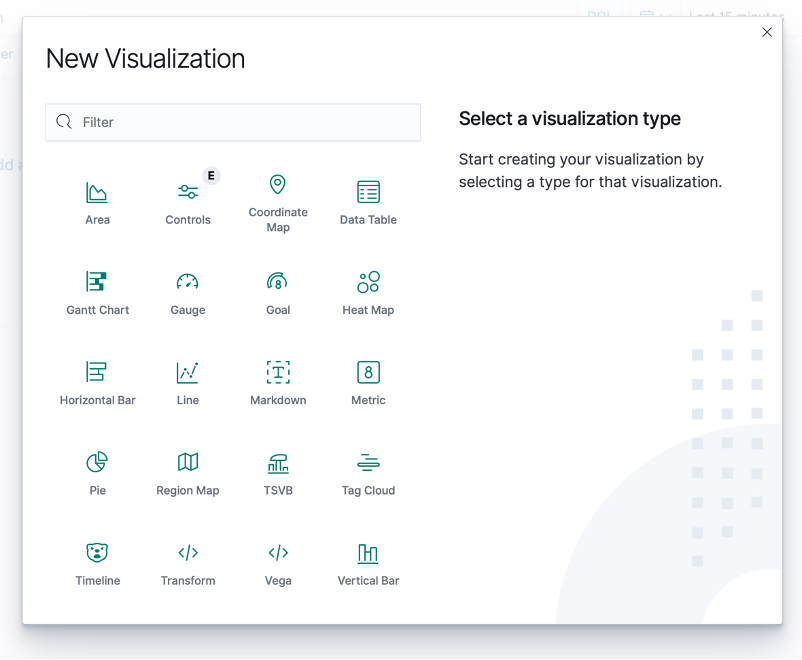The image size is (802, 660).
Task: Select the Vega visualization type
Action: (278, 564)
